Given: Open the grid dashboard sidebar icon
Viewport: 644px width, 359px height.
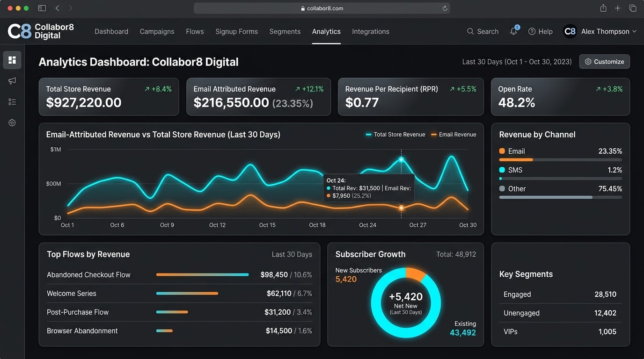Looking at the screenshot, I should (x=12, y=60).
